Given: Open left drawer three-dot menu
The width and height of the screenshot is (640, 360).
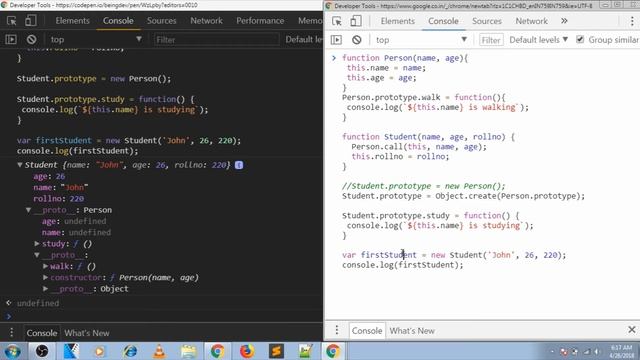Looking at the screenshot, I should pos(11,333).
